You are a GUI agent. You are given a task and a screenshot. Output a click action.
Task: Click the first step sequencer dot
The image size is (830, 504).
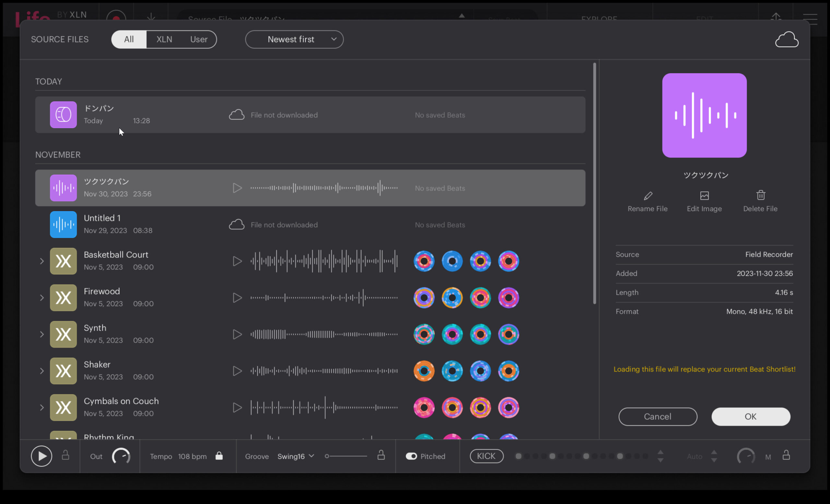(x=518, y=456)
